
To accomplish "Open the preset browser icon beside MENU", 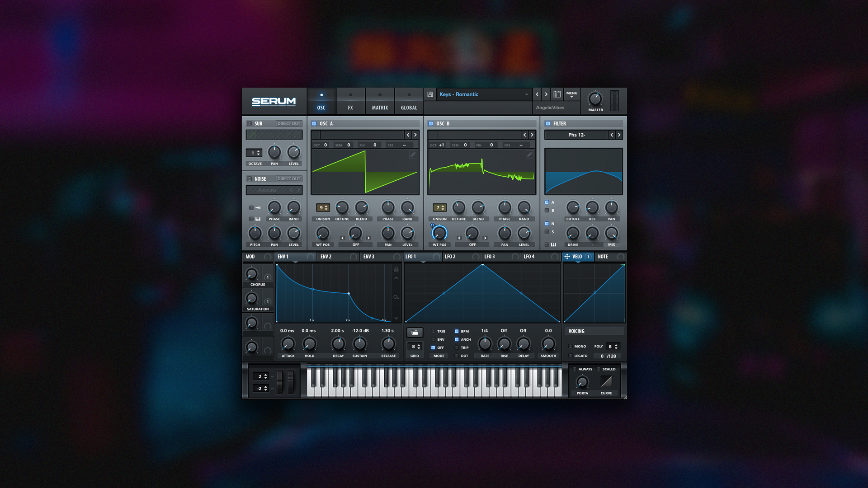I will (557, 94).
